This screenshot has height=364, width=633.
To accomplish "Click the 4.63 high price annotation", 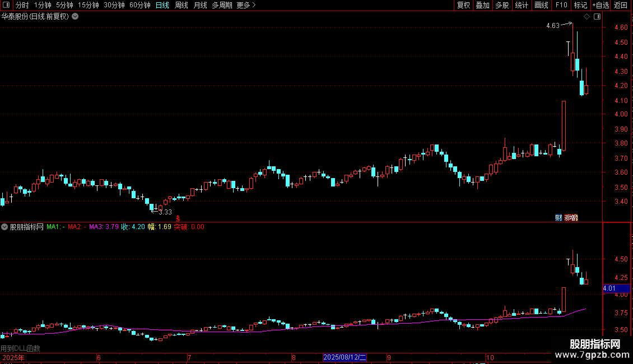I will tap(553, 26).
